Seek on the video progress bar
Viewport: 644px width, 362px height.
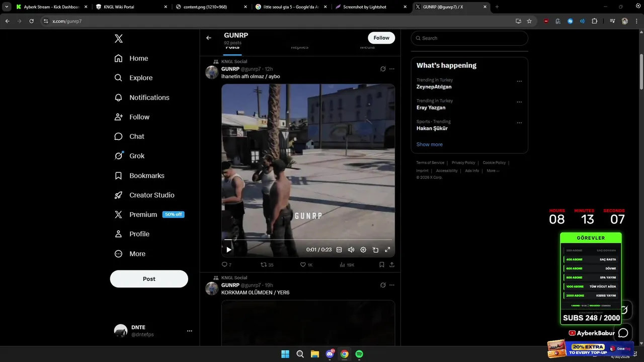pyautogui.click(x=308, y=240)
